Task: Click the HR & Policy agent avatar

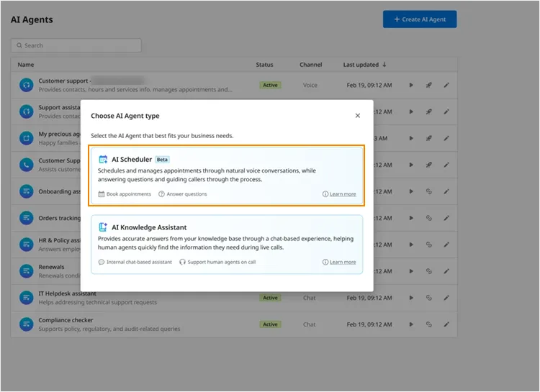Action: tap(26, 245)
